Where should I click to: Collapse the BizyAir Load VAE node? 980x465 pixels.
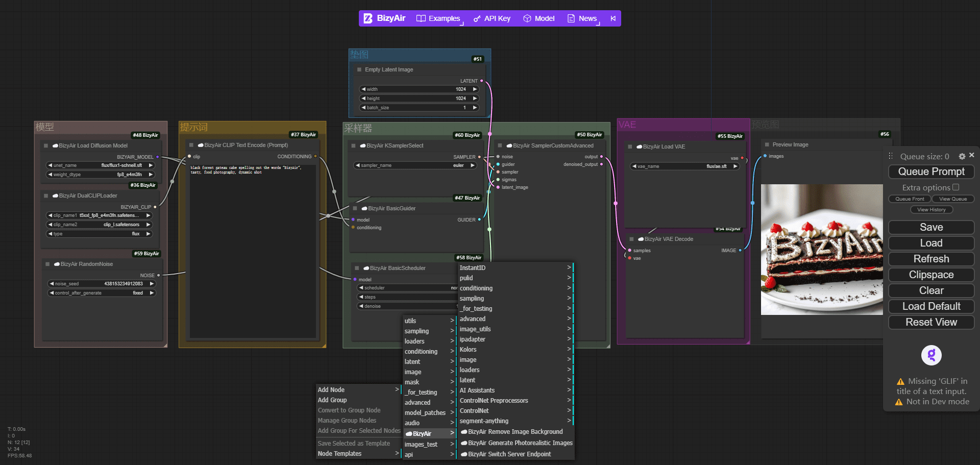point(630,146)
